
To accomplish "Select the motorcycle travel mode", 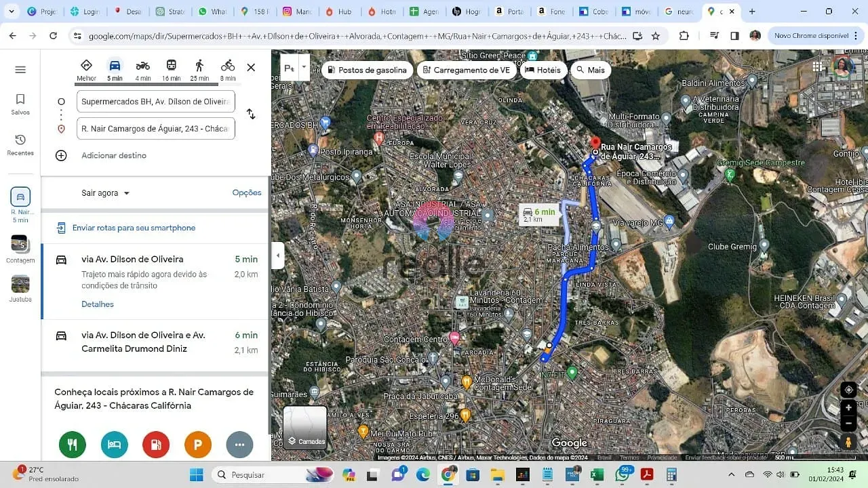I will pos(143,70).
